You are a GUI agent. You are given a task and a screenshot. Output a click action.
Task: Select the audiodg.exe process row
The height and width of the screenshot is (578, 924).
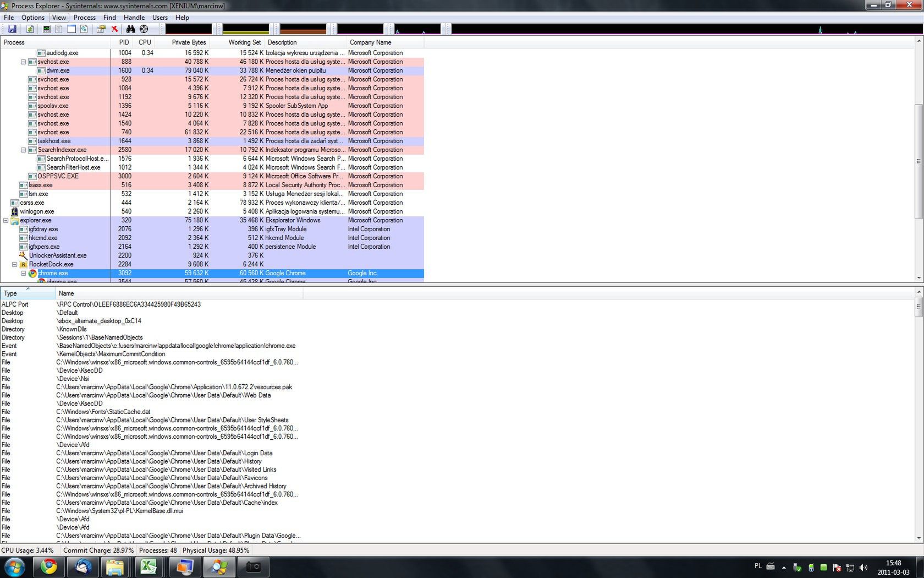[212, 53]
